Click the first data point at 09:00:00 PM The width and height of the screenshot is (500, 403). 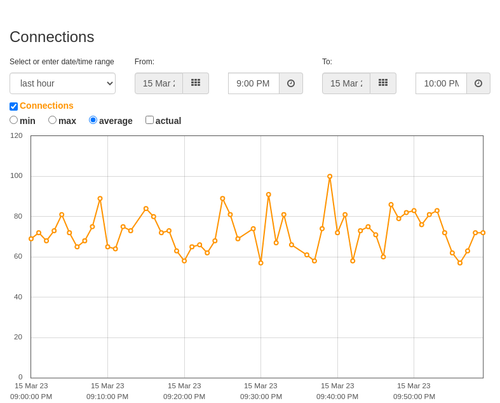31,239
